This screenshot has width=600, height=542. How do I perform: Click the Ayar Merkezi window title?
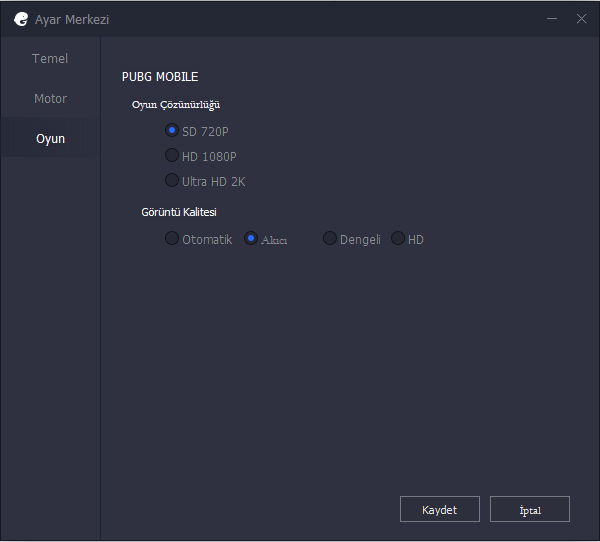(x=72, y=20)
